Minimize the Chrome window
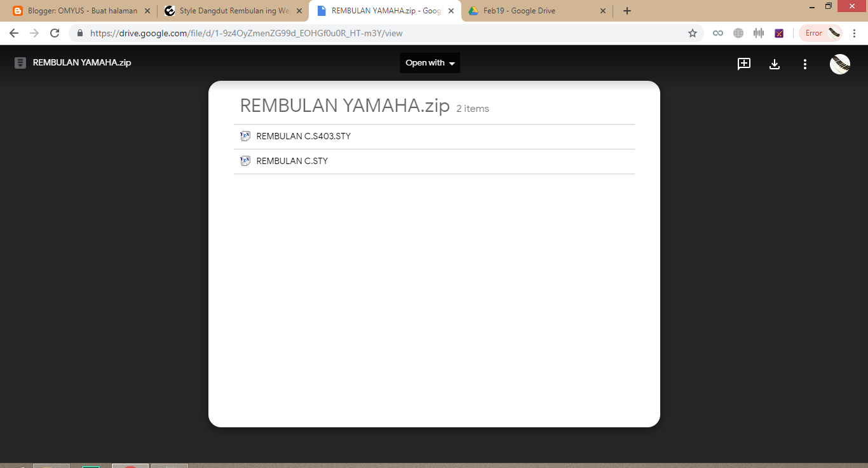The width and height of the screenshot is (868, 468). (811, 6)
